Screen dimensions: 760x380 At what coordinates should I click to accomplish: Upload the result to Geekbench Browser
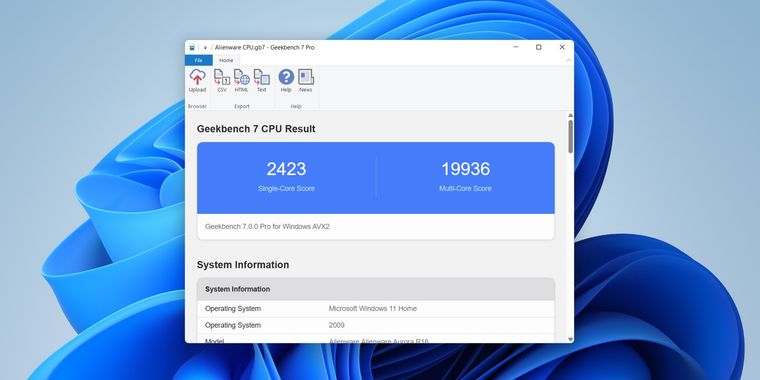tap(197, 80)
